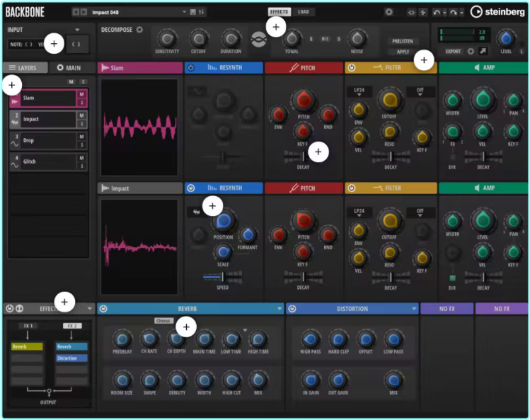Redo the last undone action
This screenshot has height=420, width=530.
[454, 13]
